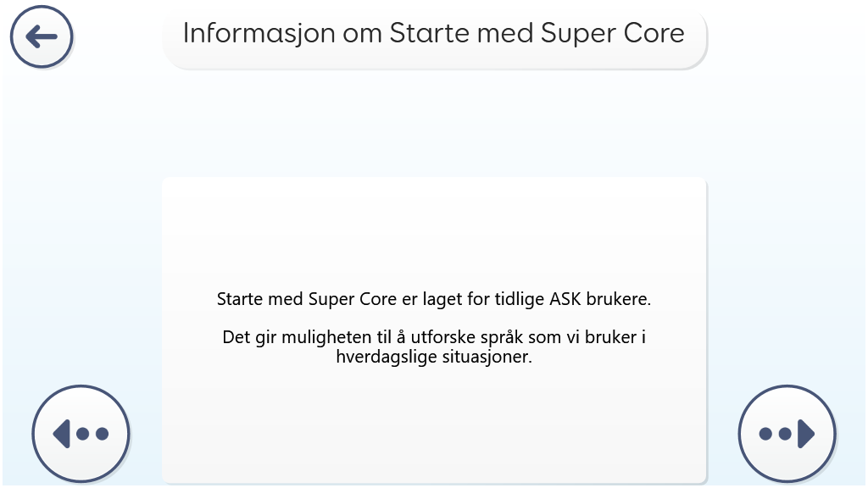Click the 'Starte med Super Core er laget' sentence

click(x=434, y=299)
